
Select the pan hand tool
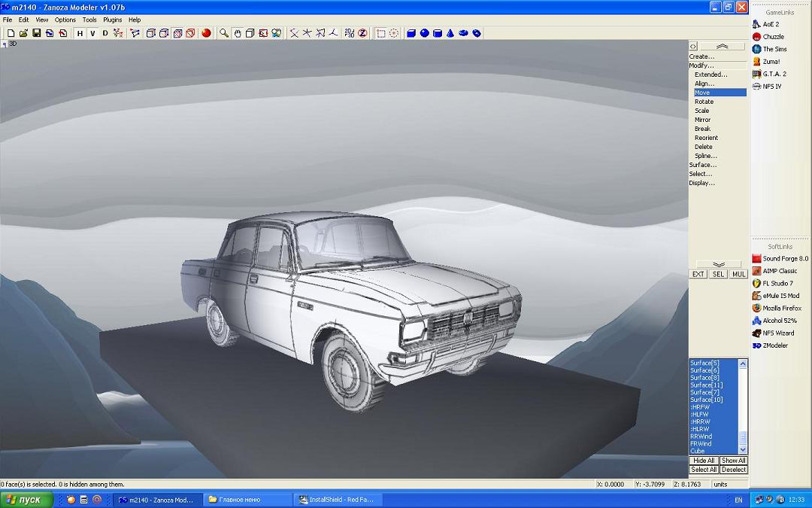click(x=237, y=33)
